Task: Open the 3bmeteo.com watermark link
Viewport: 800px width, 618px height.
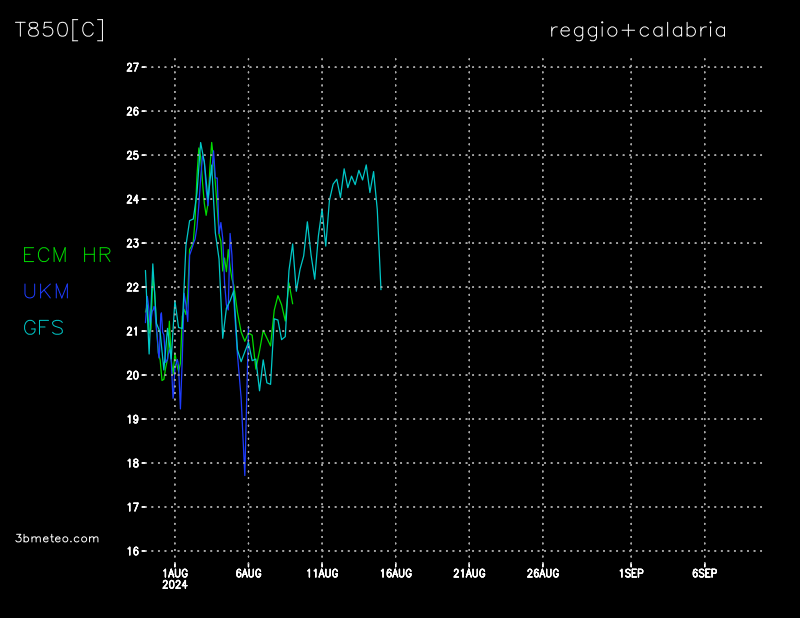Action: 57,538
